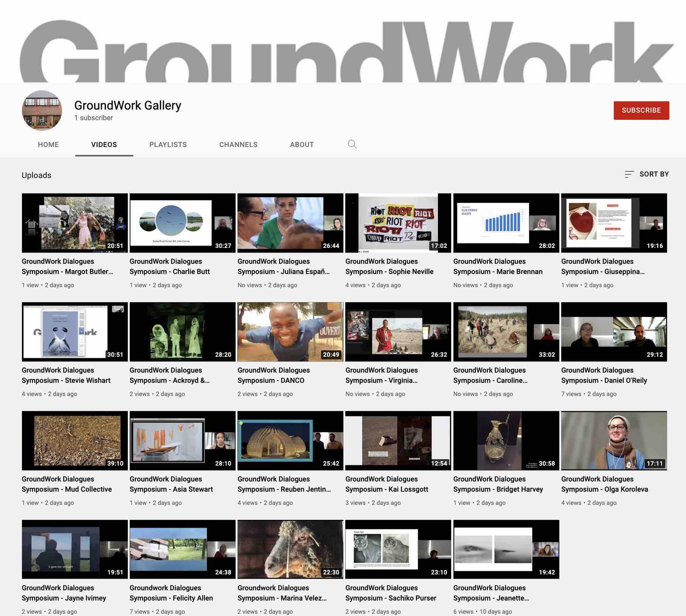This screenshot has width=686, height=616.
Task: Open the Olga Koroleva video title
Action: [x=605, y=484]
